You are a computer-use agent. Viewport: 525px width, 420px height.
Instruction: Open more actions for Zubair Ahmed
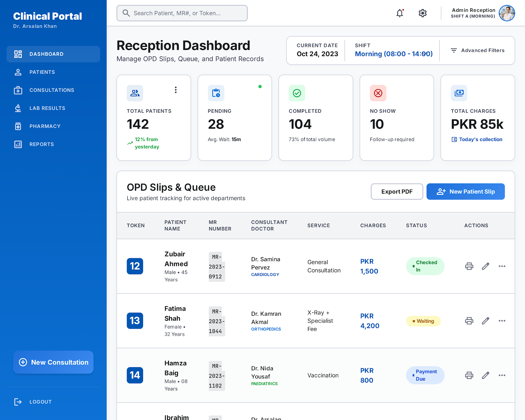click(502, 266)
